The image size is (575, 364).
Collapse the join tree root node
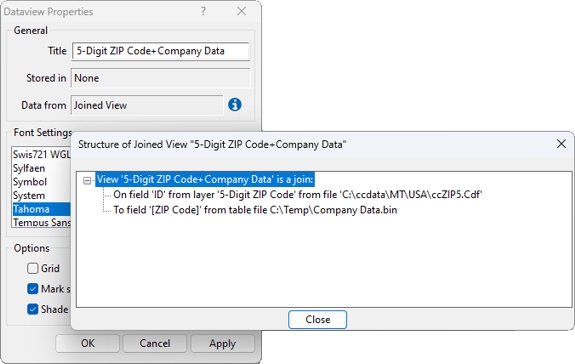[x=87, y=180]
